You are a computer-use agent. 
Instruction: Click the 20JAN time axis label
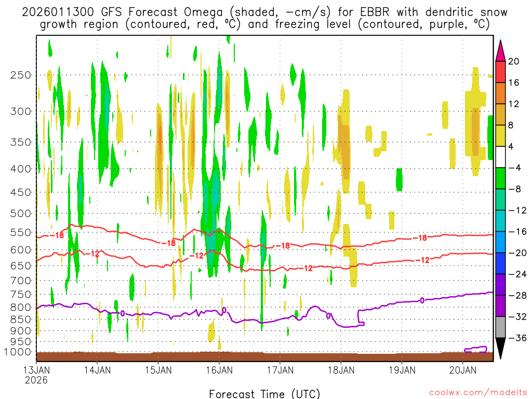463,370
